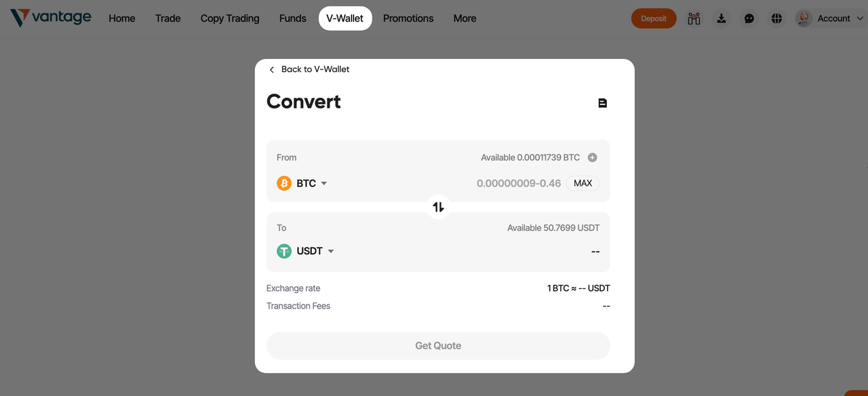Click the download icon in header
The height and width of the screenshot is (396, 868).
tap(722, 18)
